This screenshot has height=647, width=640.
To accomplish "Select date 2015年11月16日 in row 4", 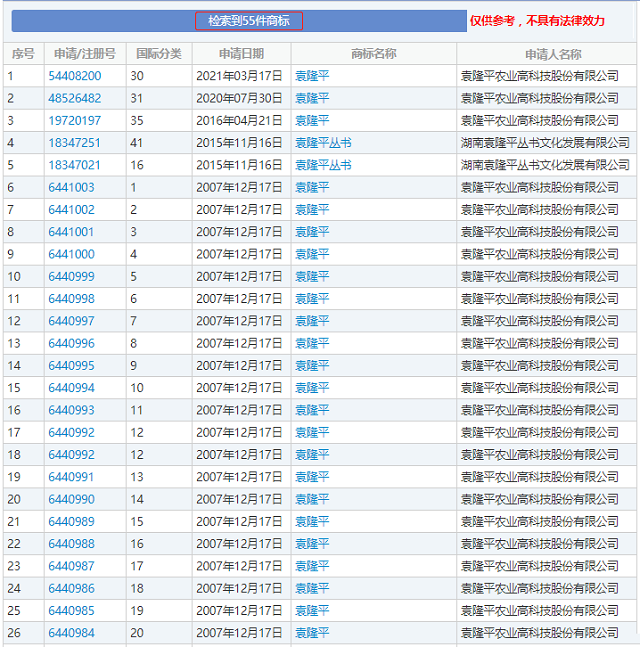I will pos(239,143).
